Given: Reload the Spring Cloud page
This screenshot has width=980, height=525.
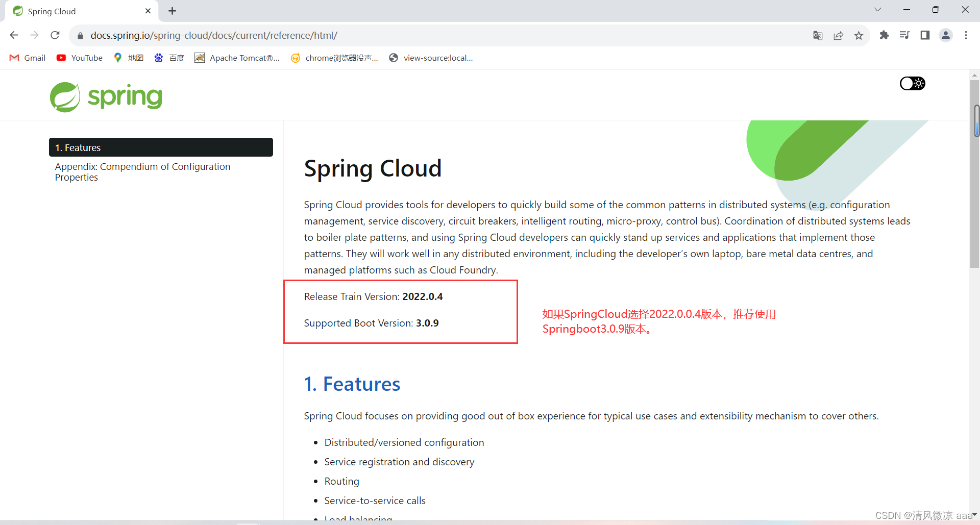Looking at the screenshot, I should click(55, 35).
